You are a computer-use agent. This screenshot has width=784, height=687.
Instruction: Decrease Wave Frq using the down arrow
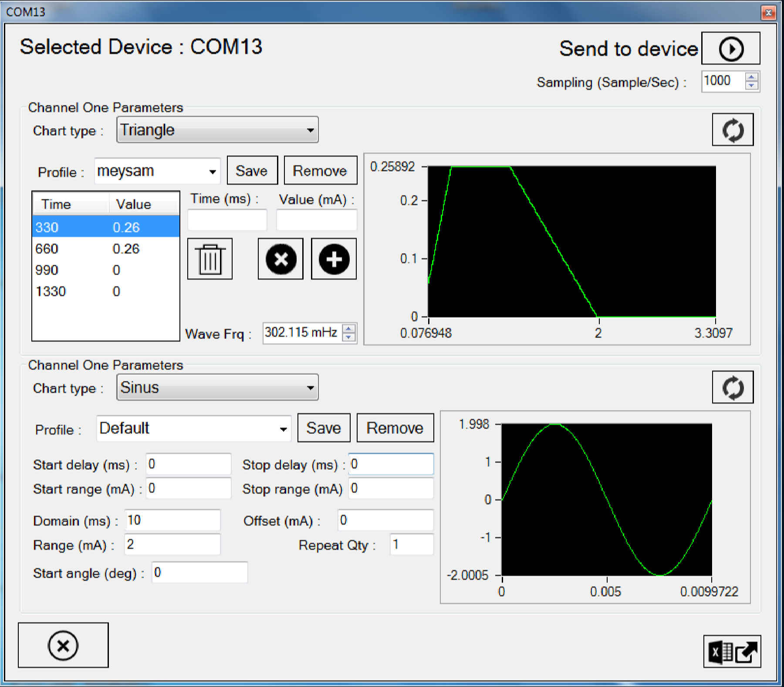point(348,337)
